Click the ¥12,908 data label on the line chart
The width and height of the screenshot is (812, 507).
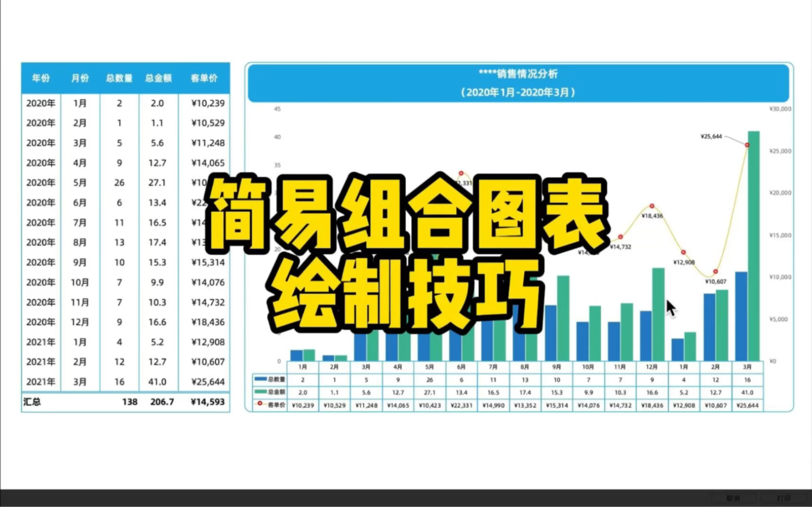pos(684,263)
